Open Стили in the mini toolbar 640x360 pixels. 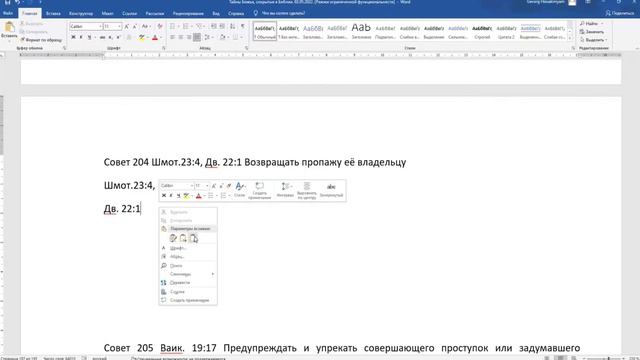point(240,191)
